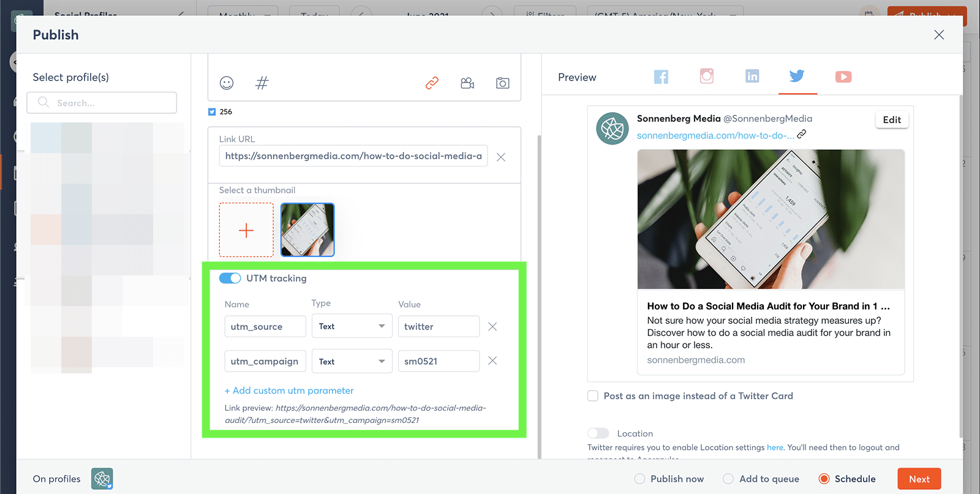Switch preview to Instagram
The image size is (980, 494).
click(x=707, y=76)
